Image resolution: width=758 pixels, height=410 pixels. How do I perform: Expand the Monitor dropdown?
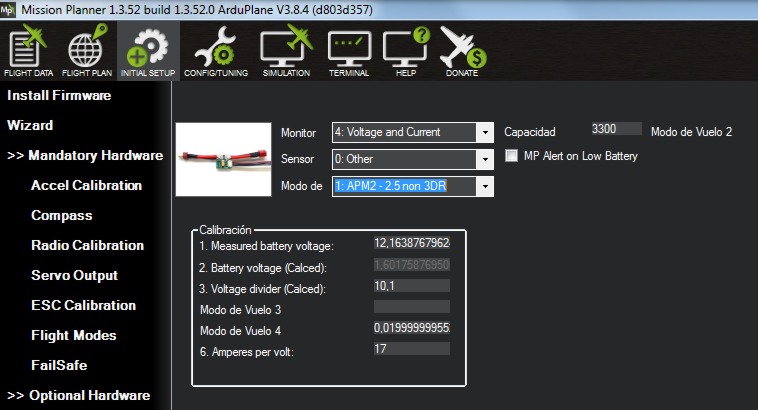(485, 132)
